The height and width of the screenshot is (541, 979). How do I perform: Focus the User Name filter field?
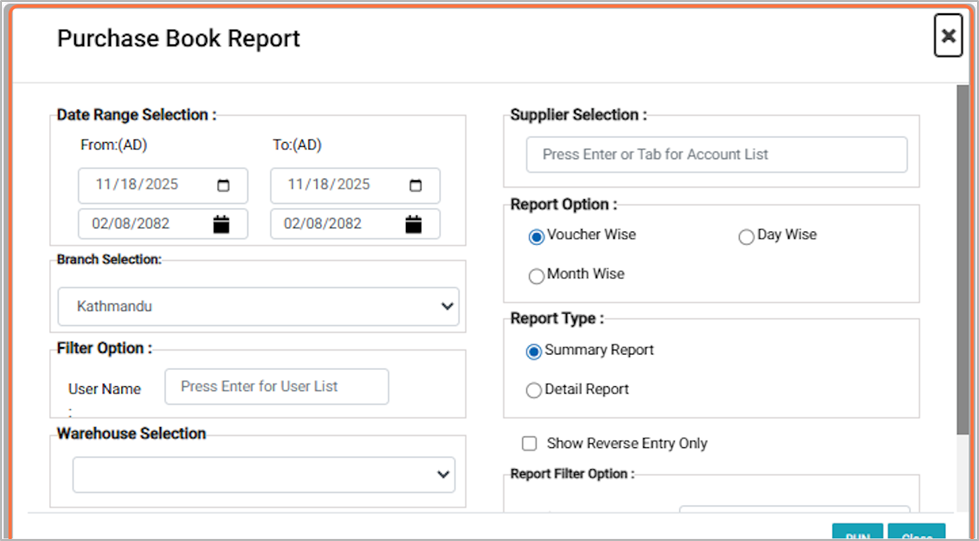tap(276, 387)
